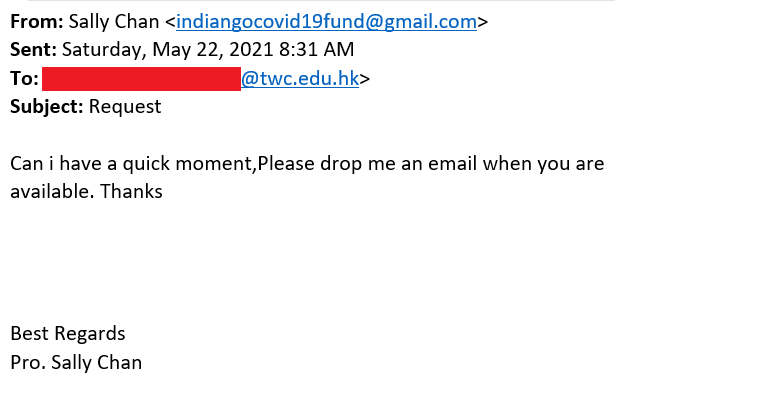Click the bold Subject: label
Screen dimensions: 769x396
47,107
